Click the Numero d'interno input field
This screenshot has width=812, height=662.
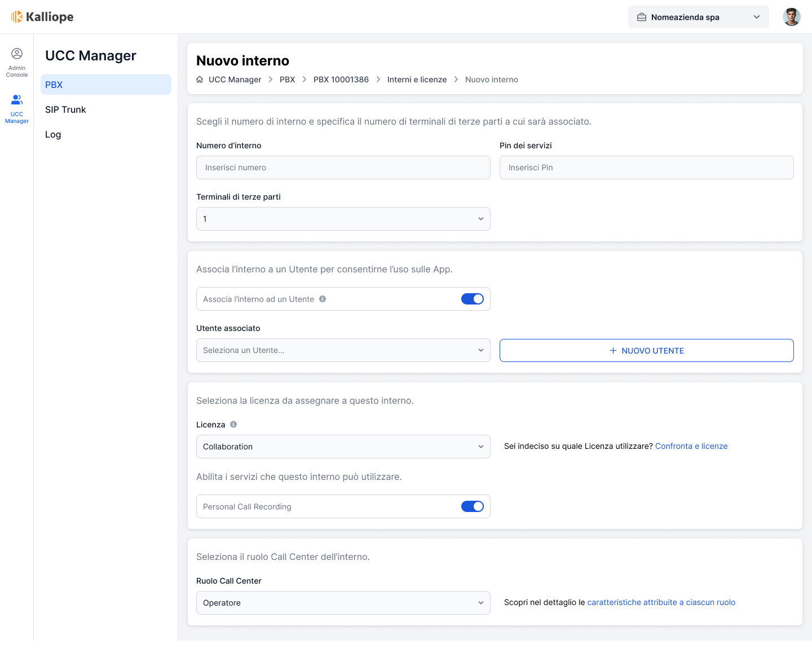click(x=343, y=167)
